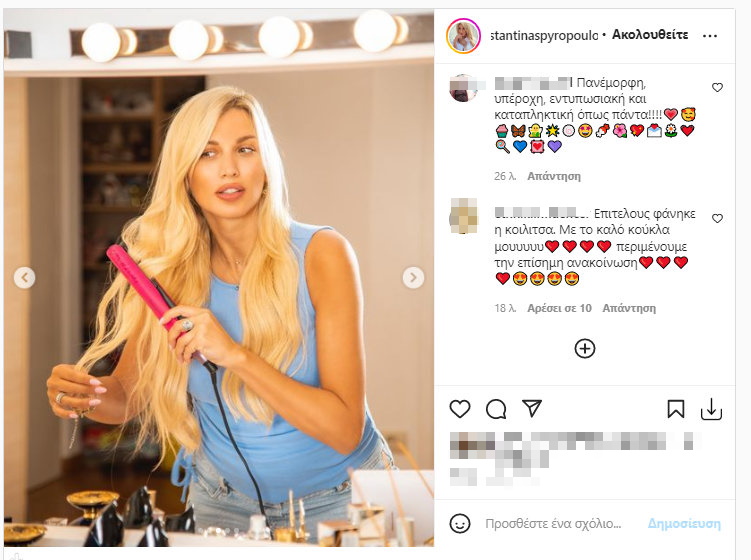Share the post via paper plane icon
Screen dimensions: 751x560
coord(532,408)
